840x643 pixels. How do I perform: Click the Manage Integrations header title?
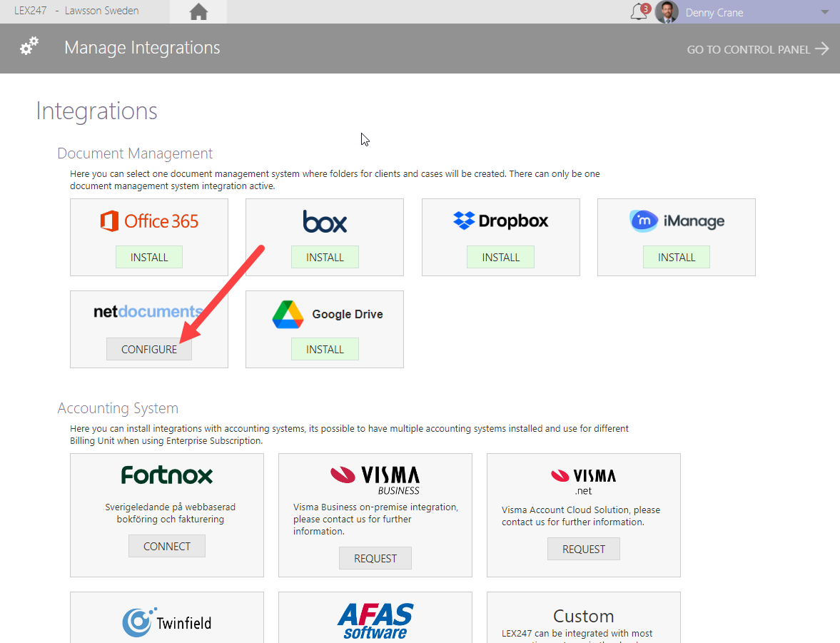142,48
